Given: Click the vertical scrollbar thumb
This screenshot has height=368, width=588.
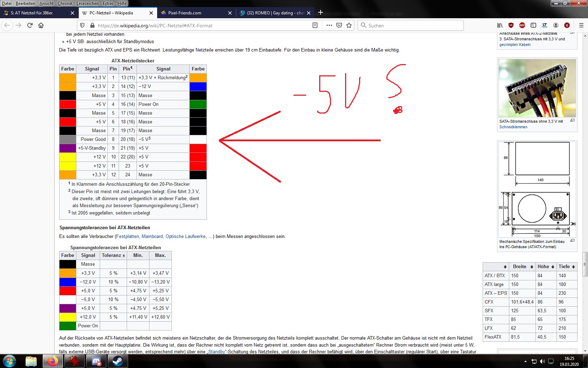Looking at the screenshot, I should [x=584, y=264].
